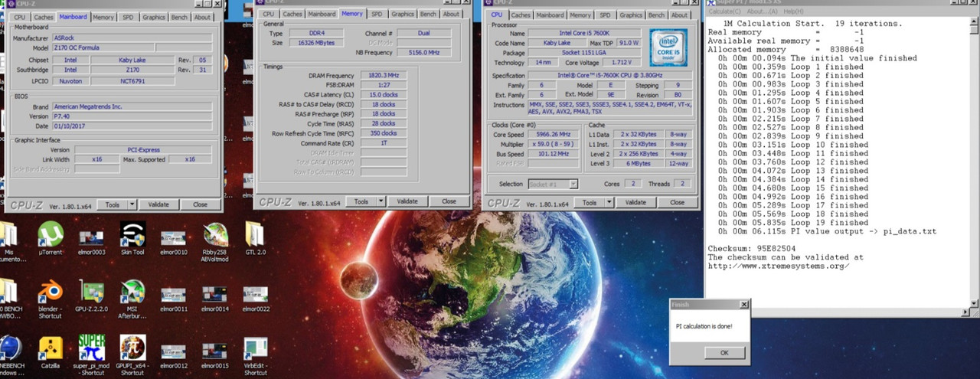Open the elmor0014 desktop image
Image resolution: width=980 pixels, height=379 pixels.
click(215, 299)
